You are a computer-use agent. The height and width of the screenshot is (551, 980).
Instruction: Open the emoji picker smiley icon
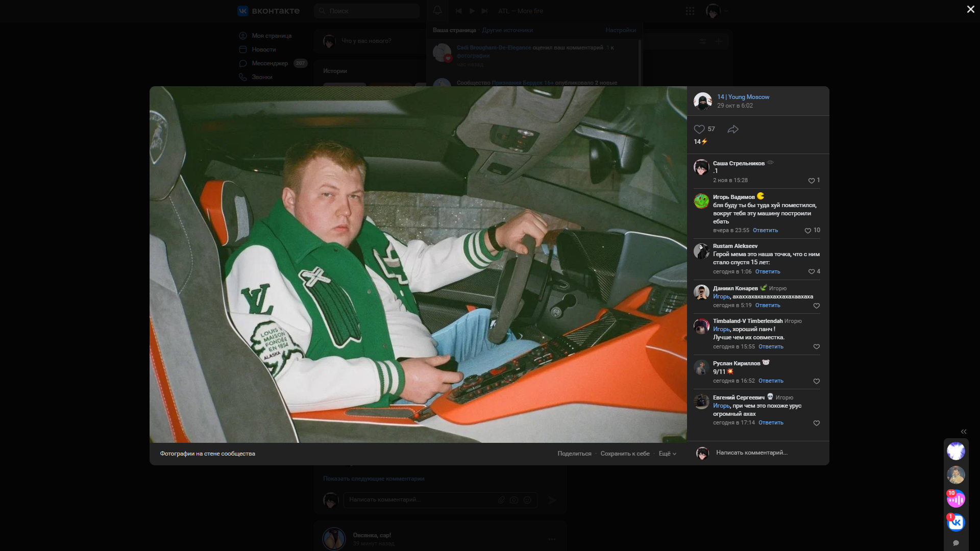point(527,500)
